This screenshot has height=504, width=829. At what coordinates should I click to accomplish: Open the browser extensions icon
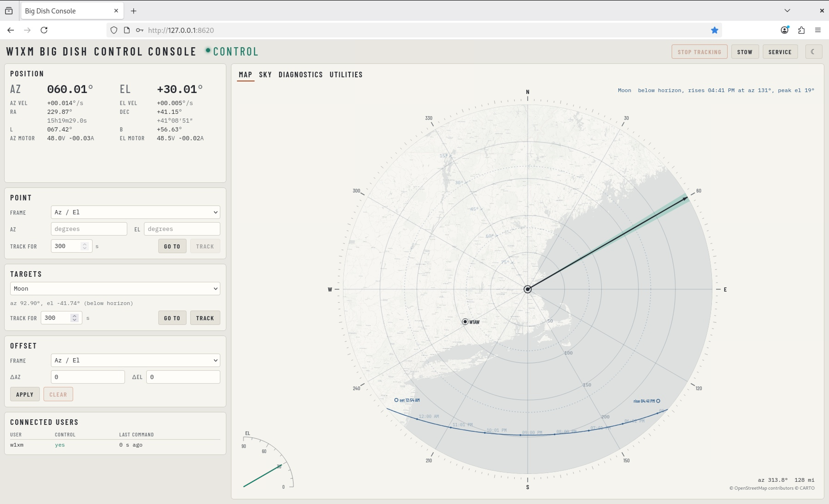click(x=801, y=30)
